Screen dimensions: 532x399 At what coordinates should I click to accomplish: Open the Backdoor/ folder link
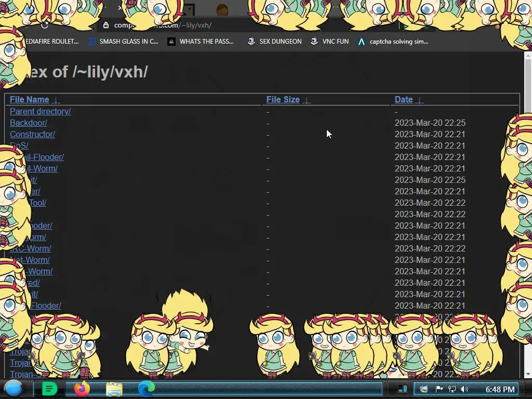[x=29, y=123]
